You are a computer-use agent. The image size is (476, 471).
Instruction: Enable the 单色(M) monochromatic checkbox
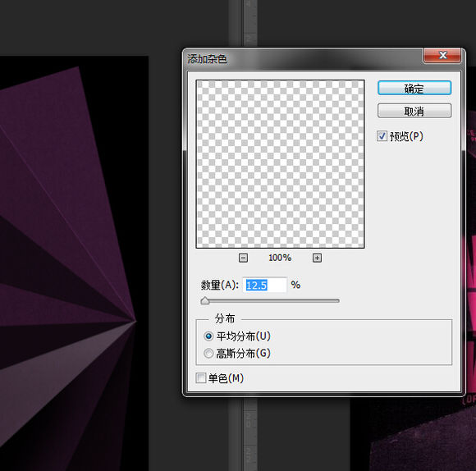click(201, 378)
